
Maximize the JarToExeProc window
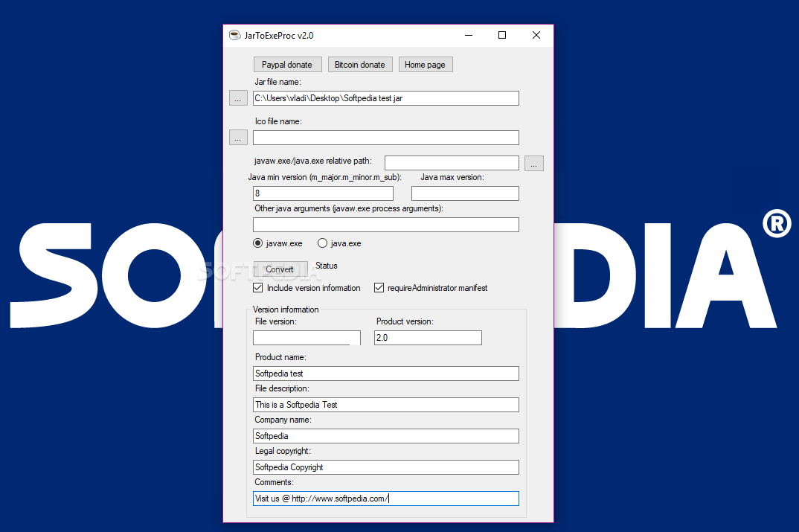coord(502,35)
